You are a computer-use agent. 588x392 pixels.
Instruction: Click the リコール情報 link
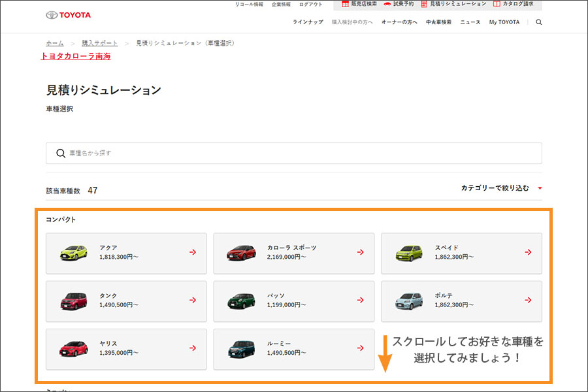pyautogui.click(x=249, y=5)
